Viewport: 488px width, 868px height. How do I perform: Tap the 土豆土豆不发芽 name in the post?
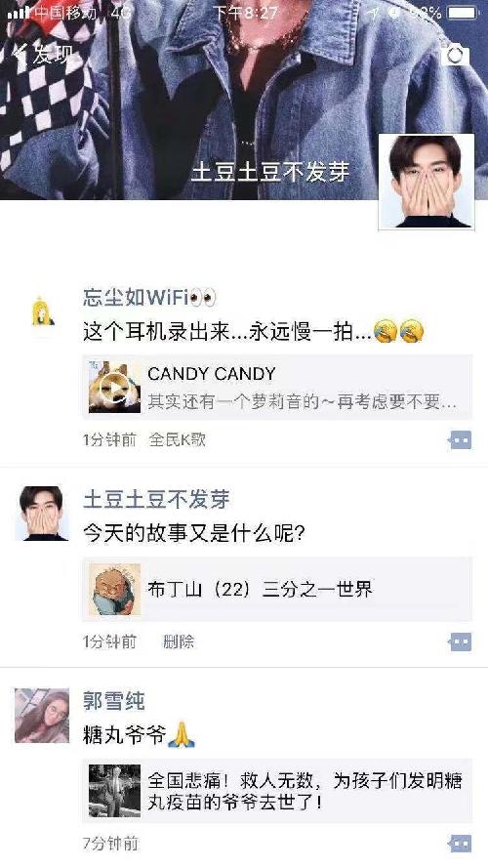pyautogui.click(x=156, y=499)
